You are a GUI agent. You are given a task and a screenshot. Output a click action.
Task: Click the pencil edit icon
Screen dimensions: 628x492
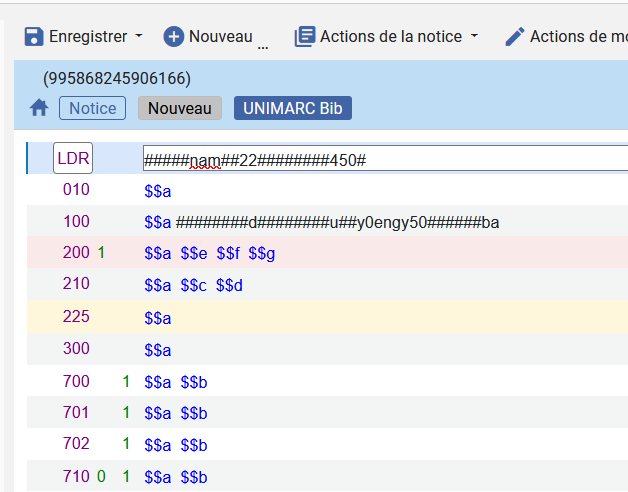coord(515,36)
